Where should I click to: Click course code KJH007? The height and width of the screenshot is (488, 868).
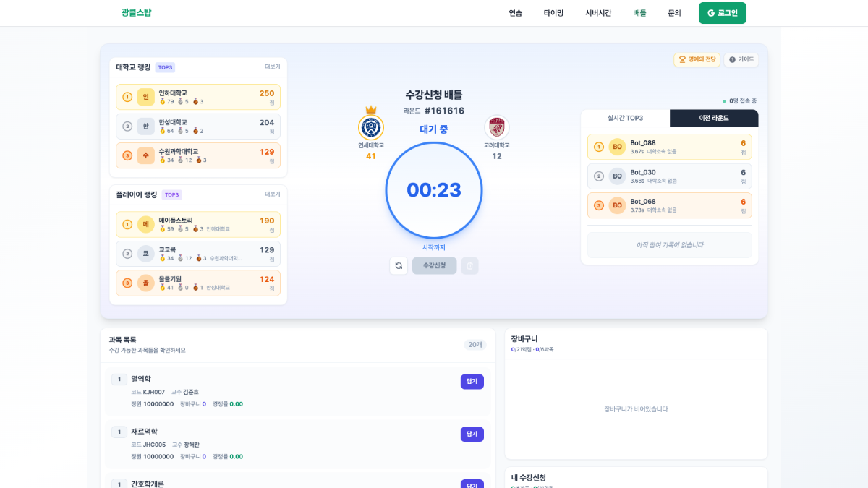(x=154, y=392)
